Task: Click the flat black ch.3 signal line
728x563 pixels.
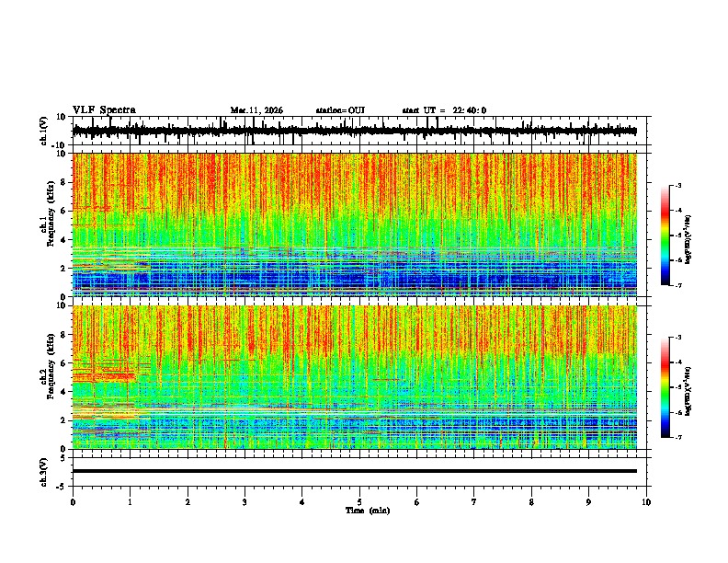Action: (355, 471)
